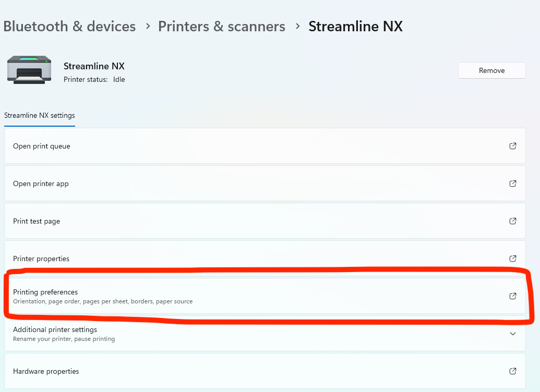The width and height of the screenshot is (540, 392).
Task: Open Printing preferences via its title text
Action: pos(45,292)
